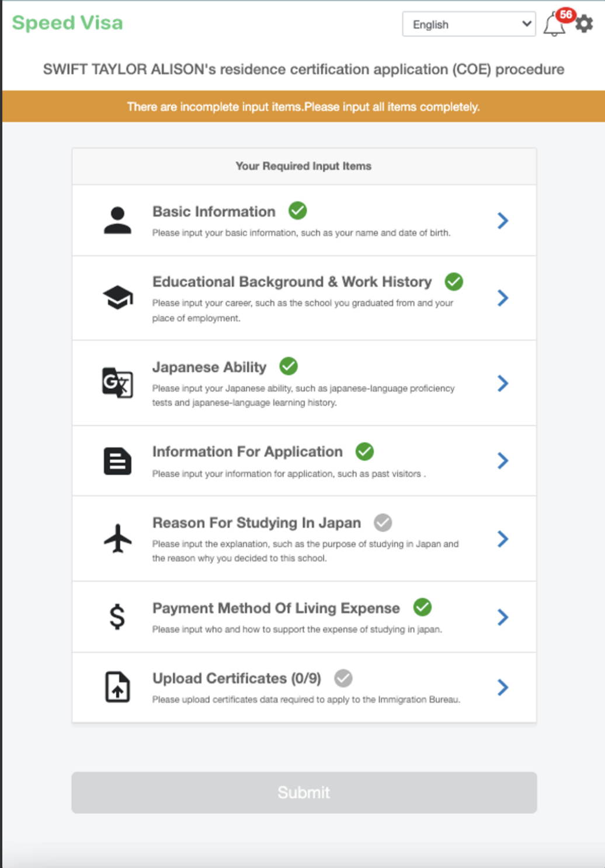The image size is (605, 868).
Task: Click the document icon for Information For Application
Action: pyautogui.click(x=117, y=461)
